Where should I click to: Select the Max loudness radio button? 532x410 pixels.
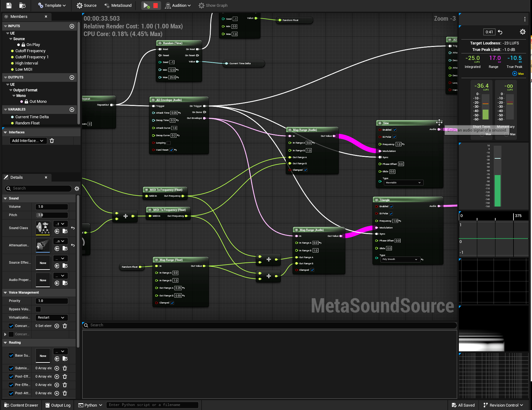515,73
